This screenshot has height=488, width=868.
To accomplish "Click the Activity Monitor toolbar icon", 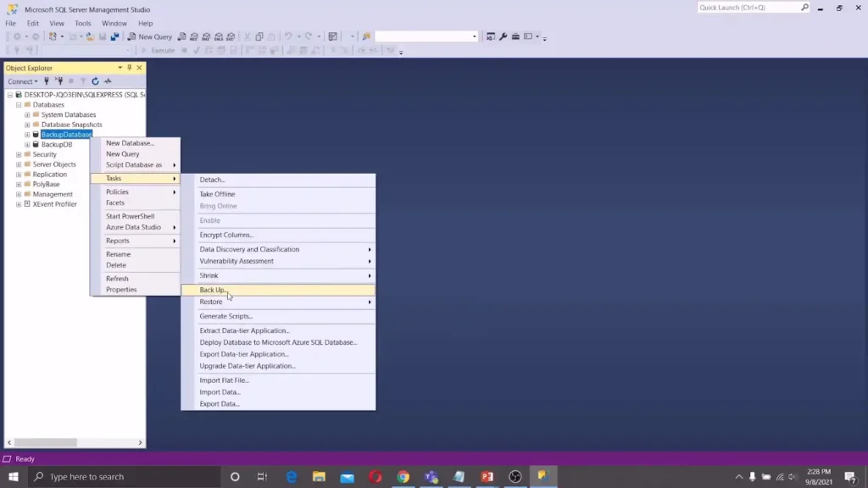I will 332,36.
